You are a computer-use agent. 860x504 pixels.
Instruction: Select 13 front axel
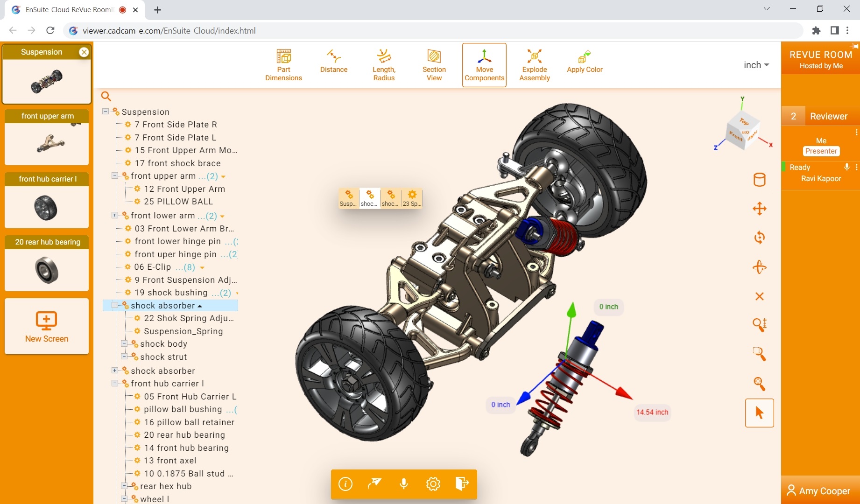(170, 461)
